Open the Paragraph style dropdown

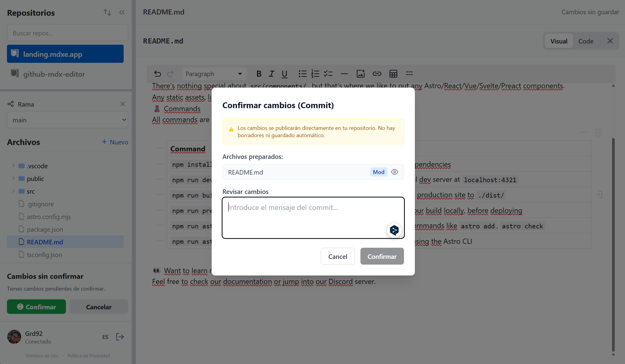coord(214,73)
